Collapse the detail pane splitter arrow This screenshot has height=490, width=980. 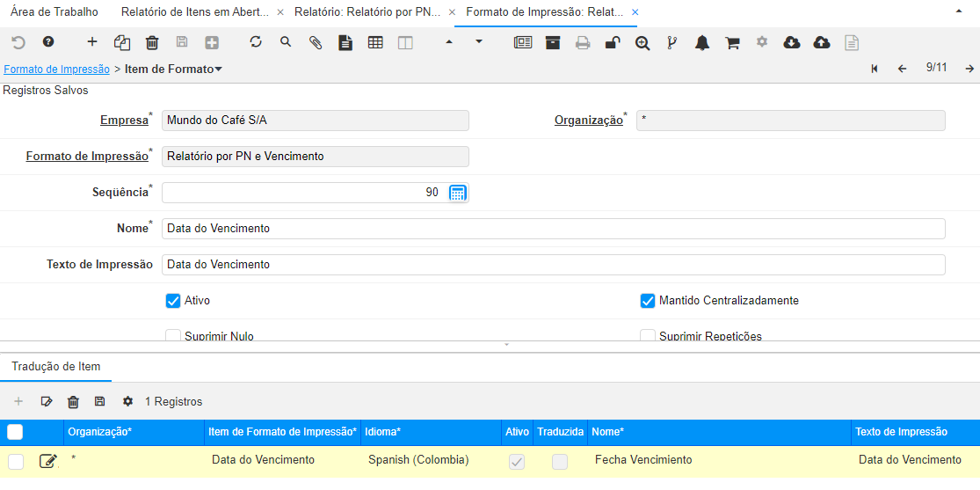tap(507, 345)
